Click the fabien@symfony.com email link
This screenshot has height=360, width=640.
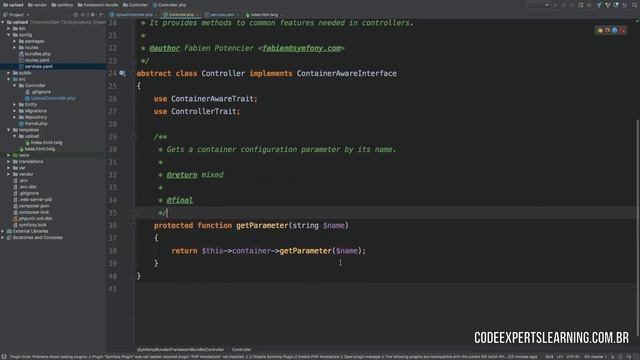point(301,48)
